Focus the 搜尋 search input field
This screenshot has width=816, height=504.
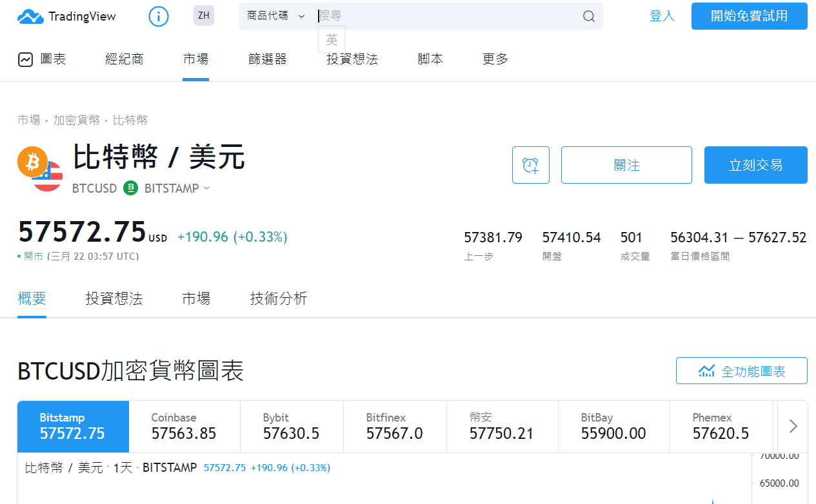(448, 16)
